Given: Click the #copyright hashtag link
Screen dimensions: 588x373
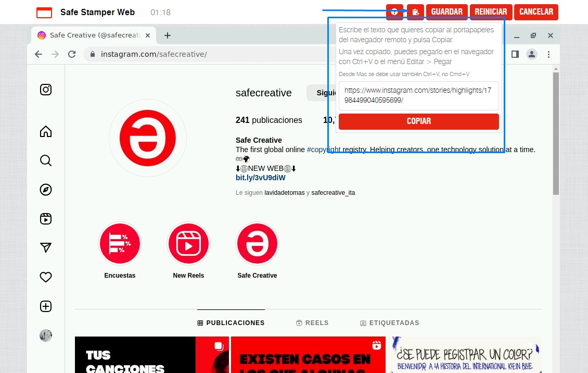Looking at the screenshot, I should (324, 150).
